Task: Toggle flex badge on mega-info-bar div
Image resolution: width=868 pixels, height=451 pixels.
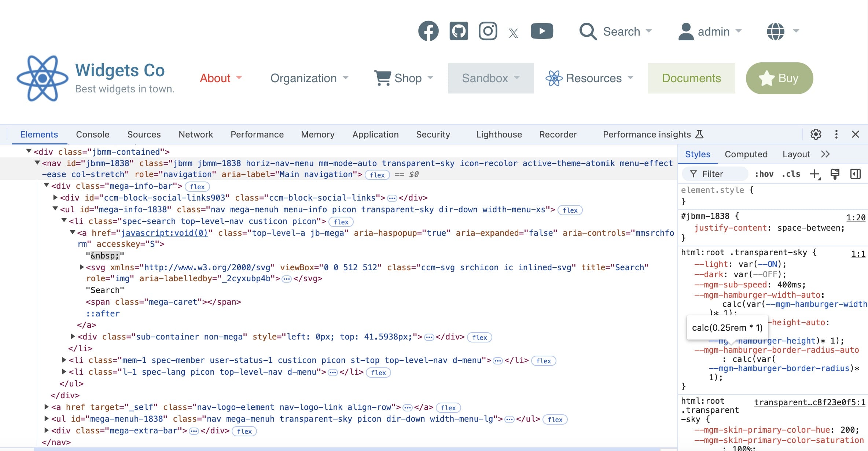Action: (x=197, y=187)
